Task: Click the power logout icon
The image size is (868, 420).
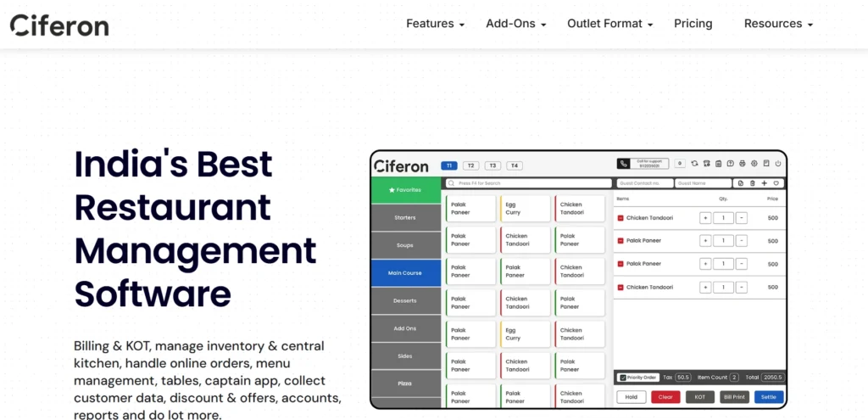Action: pyautogui.click(x=777, y=164)
